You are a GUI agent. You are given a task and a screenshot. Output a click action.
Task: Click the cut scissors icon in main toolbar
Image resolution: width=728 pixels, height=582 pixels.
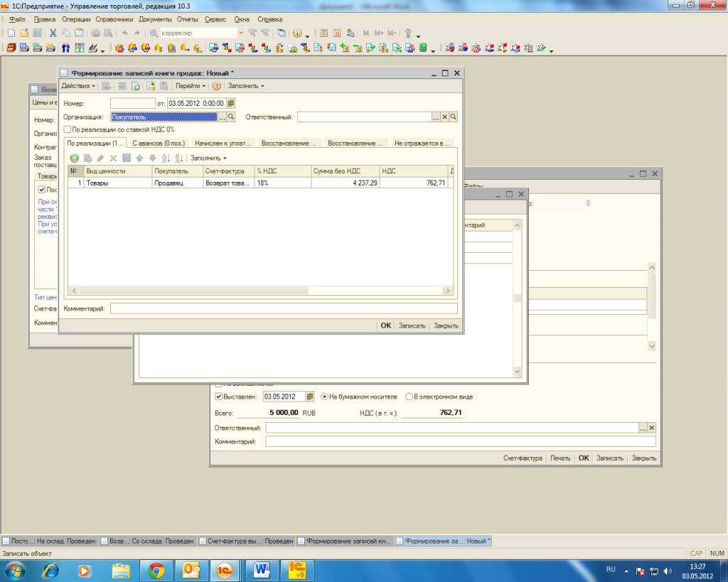[x=53, y=33]
